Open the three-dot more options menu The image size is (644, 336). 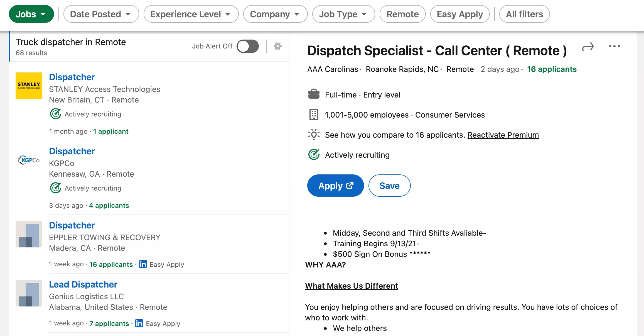[x=614, y=47]
